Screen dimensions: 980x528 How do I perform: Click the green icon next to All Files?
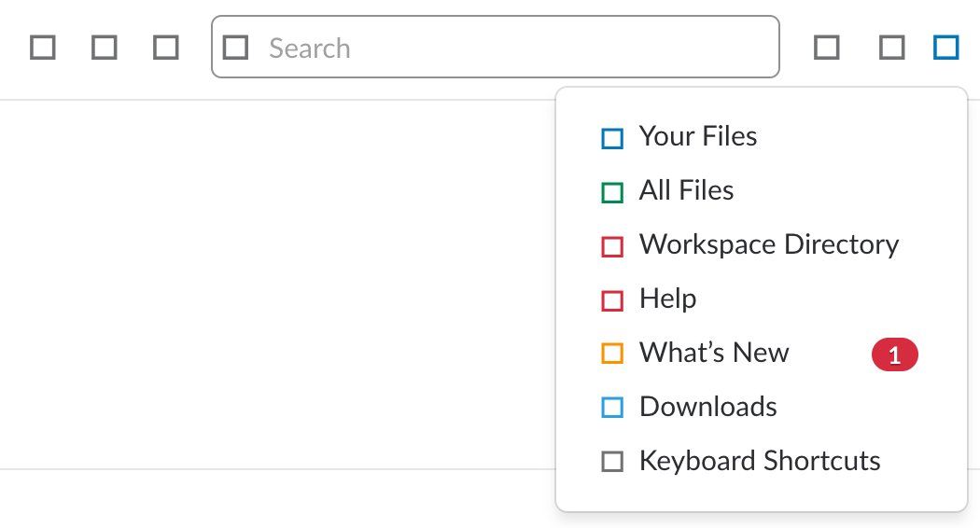612,192
